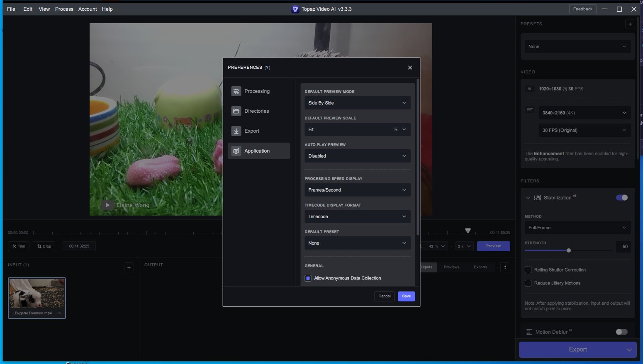Enable Rolling Shutter Correction checkbox
643x364 pixels.
click(x=528, y=270)
